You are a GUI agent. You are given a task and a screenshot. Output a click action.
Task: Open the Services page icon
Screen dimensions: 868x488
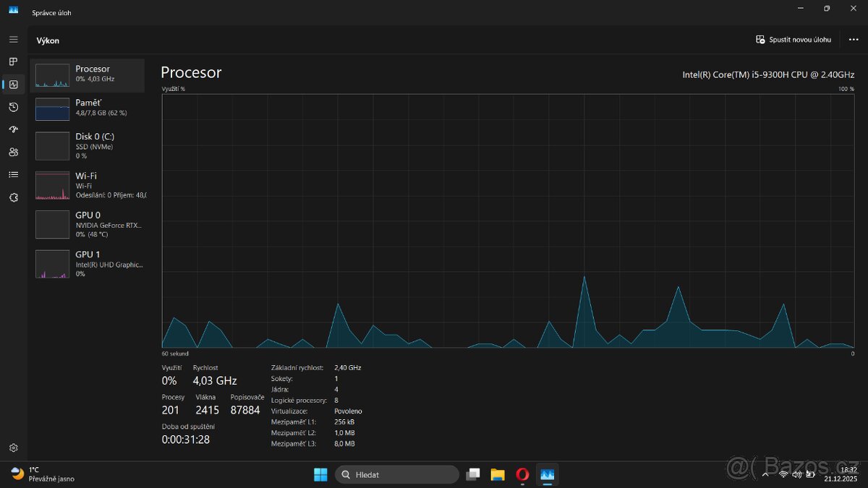tap(13, 197)
